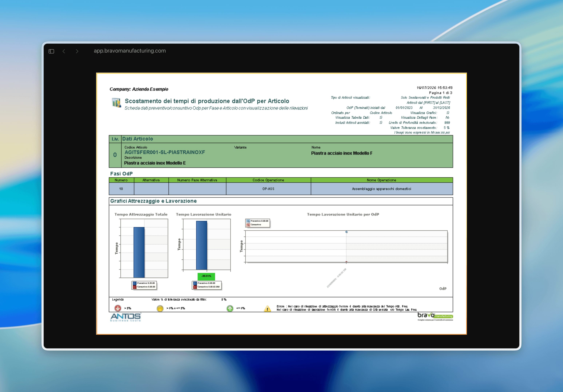Click the 'Numero' column header
The height and width of the screenshot is (392, 563).
(x=121, y=180)
